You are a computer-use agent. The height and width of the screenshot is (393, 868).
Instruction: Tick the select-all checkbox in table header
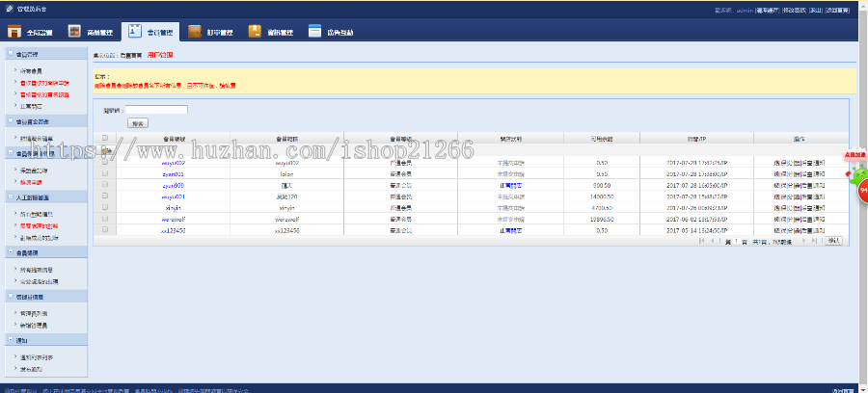[x=105, y=139]
